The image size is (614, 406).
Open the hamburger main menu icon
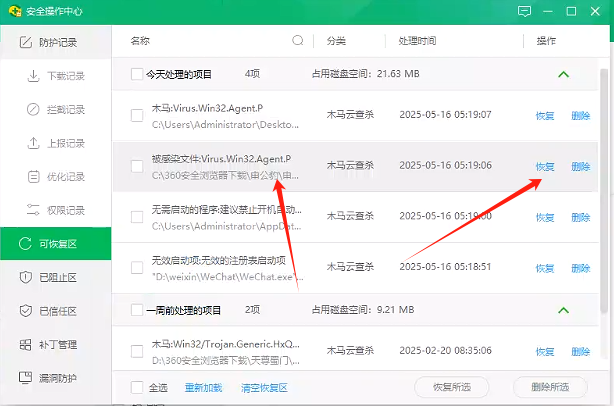click(550, 11)
